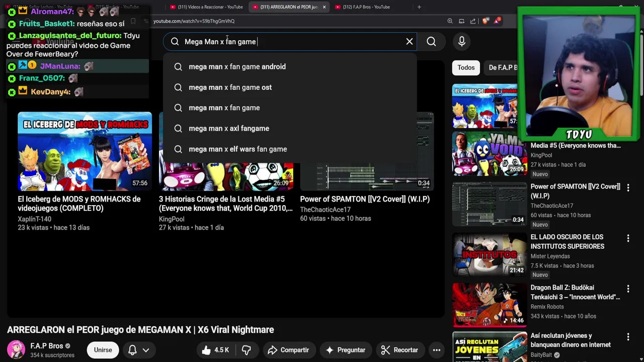Screen dimensions: 644x362
Task: Open options menu for the Dragon Ball Z video
Action: [x=628, y=289]
